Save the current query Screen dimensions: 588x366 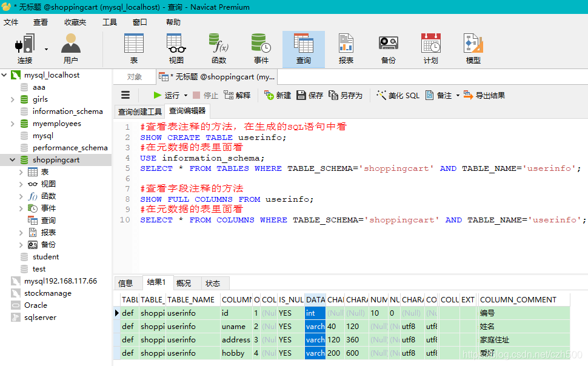tap(308, 95)
